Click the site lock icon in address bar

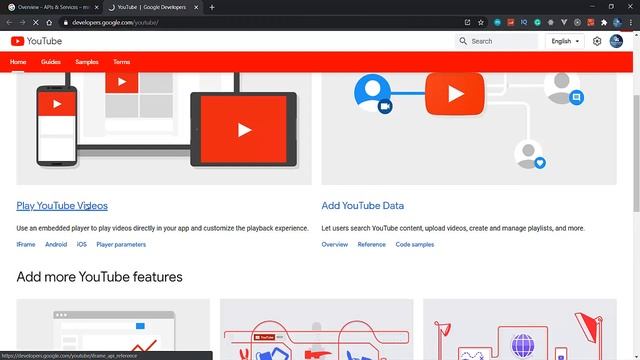click(x=65, y=22)
